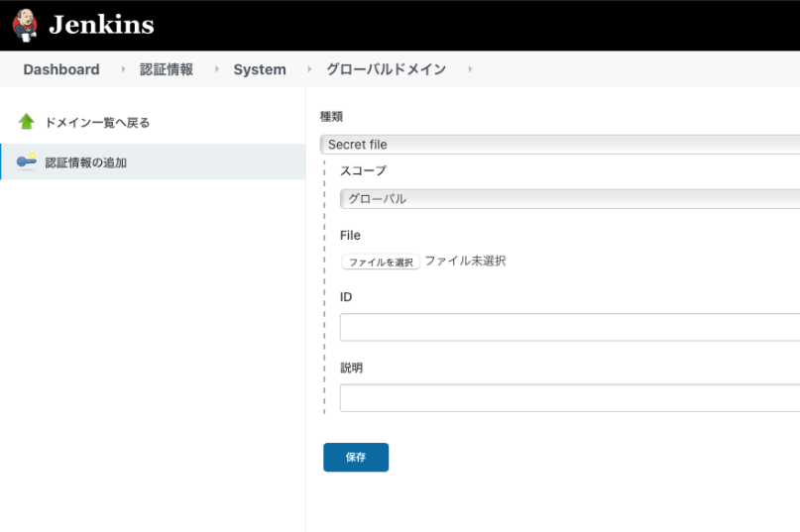Expand the chevron after System breadcrumb
Screen dimensions: 800x532
(309, 69)
